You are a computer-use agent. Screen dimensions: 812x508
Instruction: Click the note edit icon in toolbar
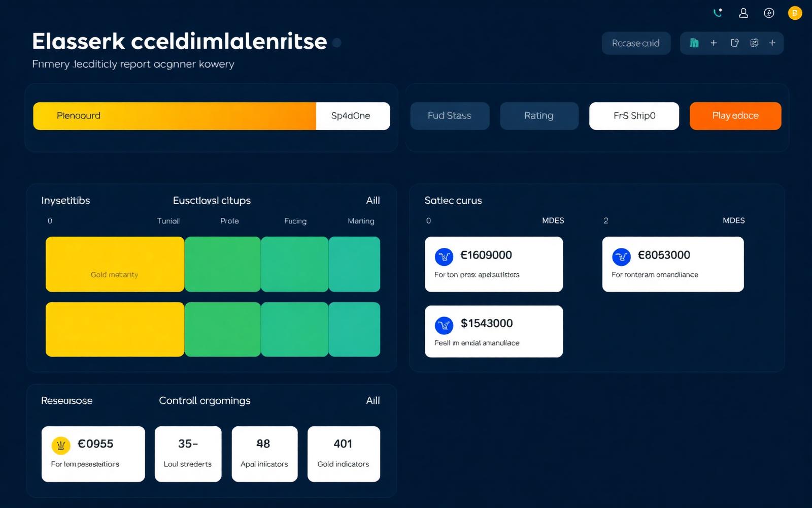coord(734,43)
